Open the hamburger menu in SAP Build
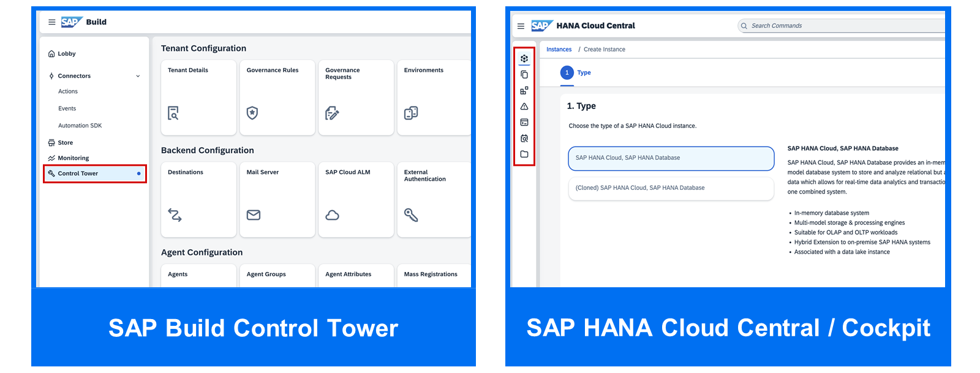 (51, 22)
